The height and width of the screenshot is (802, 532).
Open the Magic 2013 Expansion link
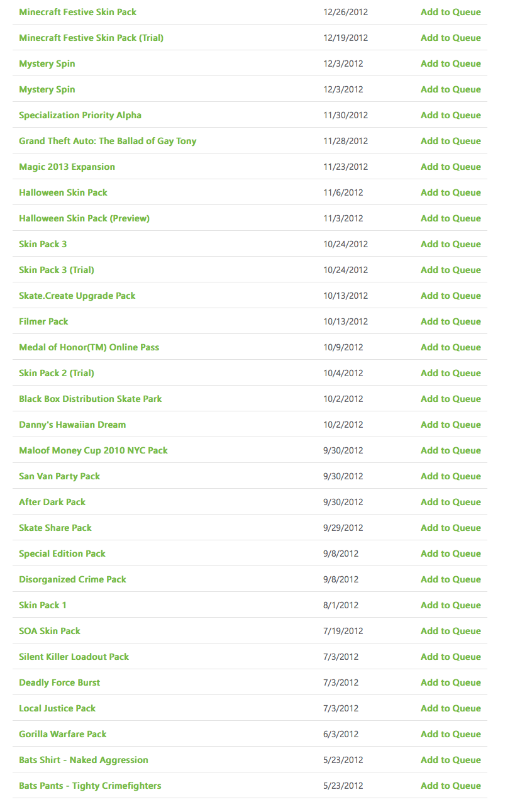point(67,167)
